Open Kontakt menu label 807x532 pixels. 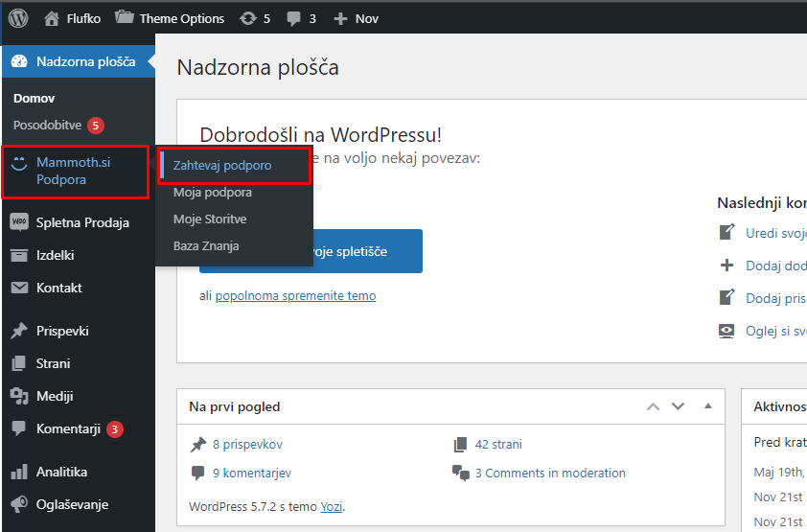pos(59,288)
